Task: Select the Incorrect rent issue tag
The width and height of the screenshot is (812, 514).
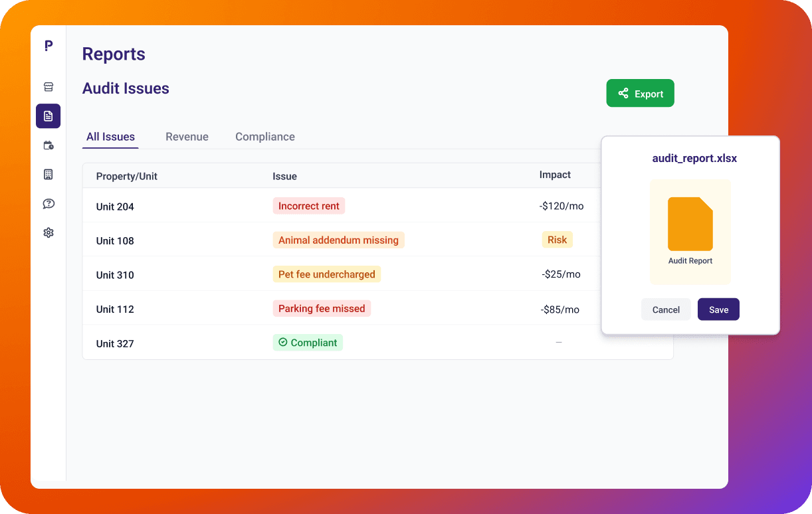Action: point(309,206)
